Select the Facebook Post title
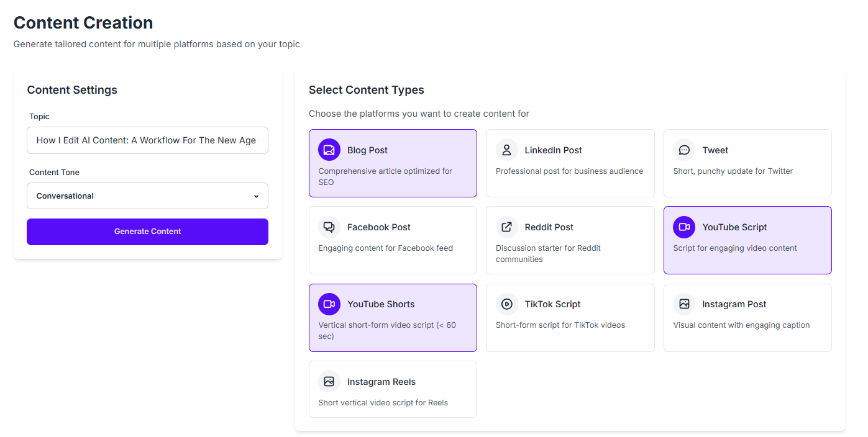This screenshot has height=437, width=868. pyautogui.click(x=378, y=227)
